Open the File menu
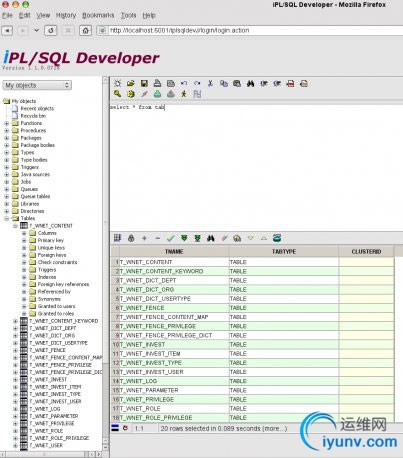This screenshot has height=458, width=403. point(7,15)
